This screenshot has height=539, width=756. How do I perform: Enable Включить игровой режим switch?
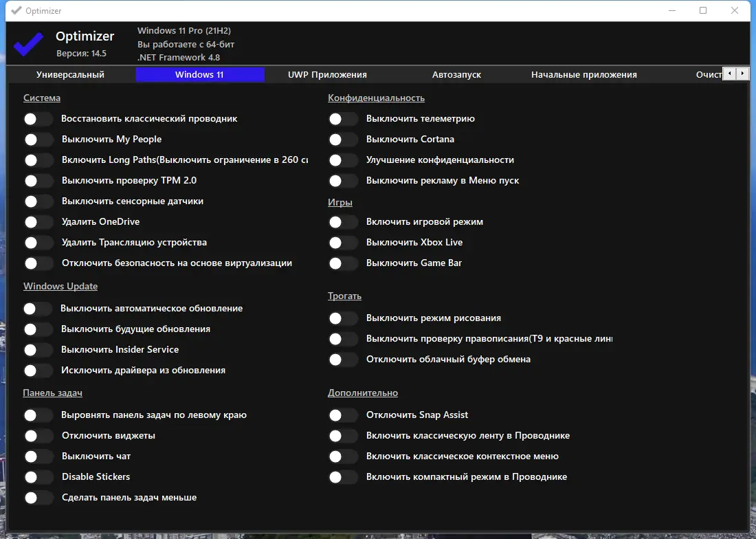343,222
